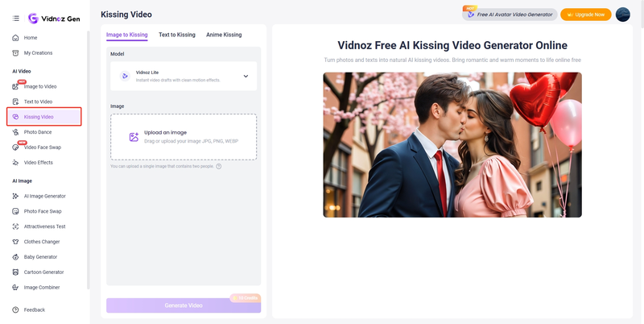Click the upload image picture icon
This screenshot has width=644, height=324.
click(x=134, y=137)
